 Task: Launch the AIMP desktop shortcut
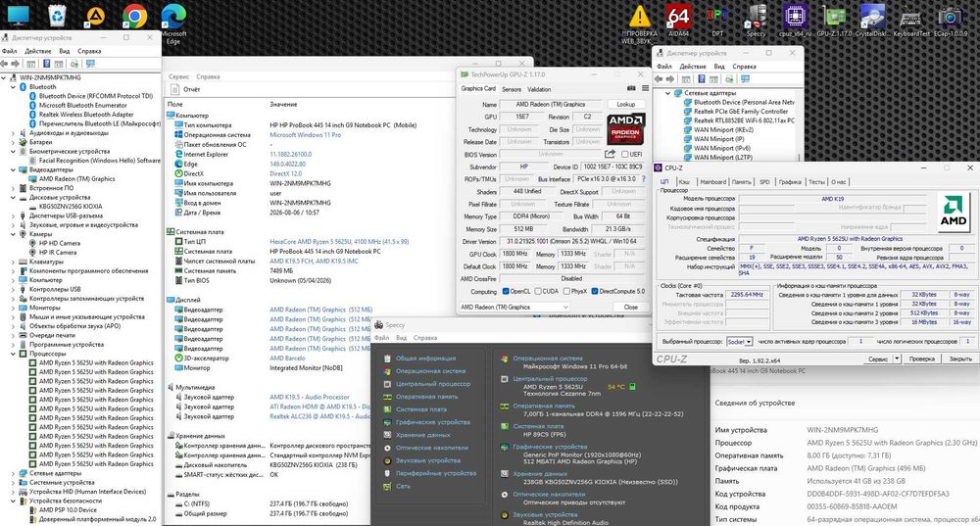95,17
